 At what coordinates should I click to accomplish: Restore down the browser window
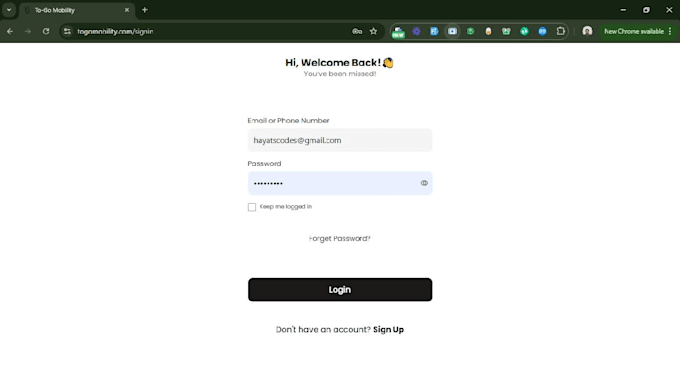tap(646, 10)
